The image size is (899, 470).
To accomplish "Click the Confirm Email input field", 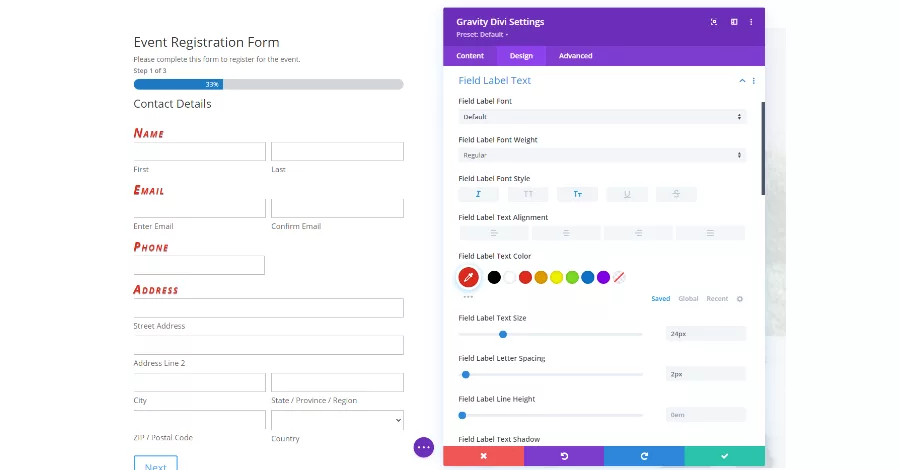I will click(x=337, y=208).
